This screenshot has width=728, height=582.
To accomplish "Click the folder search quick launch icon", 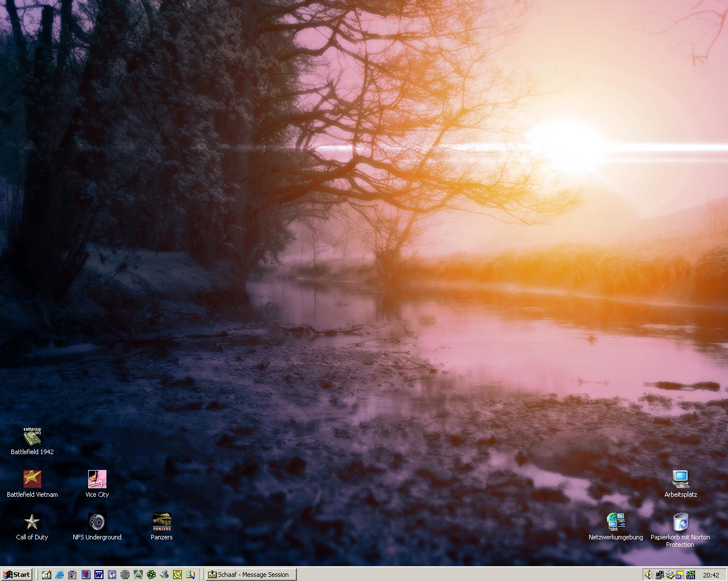I will click(x=191, y=575).
